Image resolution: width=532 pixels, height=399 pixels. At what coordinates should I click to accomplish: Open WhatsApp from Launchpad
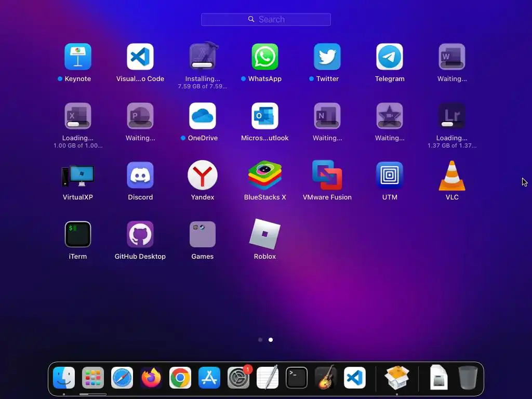265,56
